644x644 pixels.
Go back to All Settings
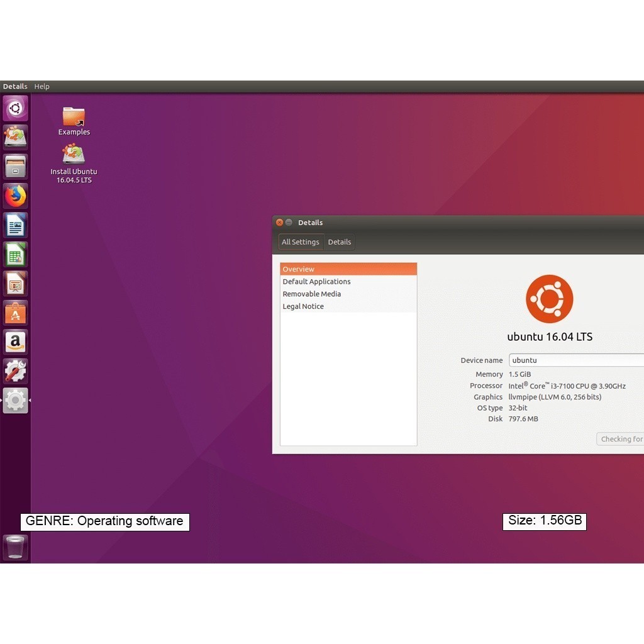[300, 242]
